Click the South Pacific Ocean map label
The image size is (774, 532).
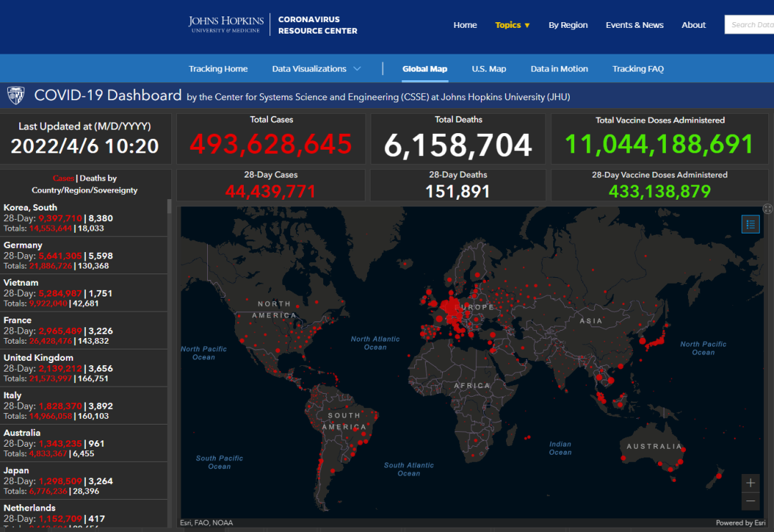pyautogui.click(x=219, y=463)
